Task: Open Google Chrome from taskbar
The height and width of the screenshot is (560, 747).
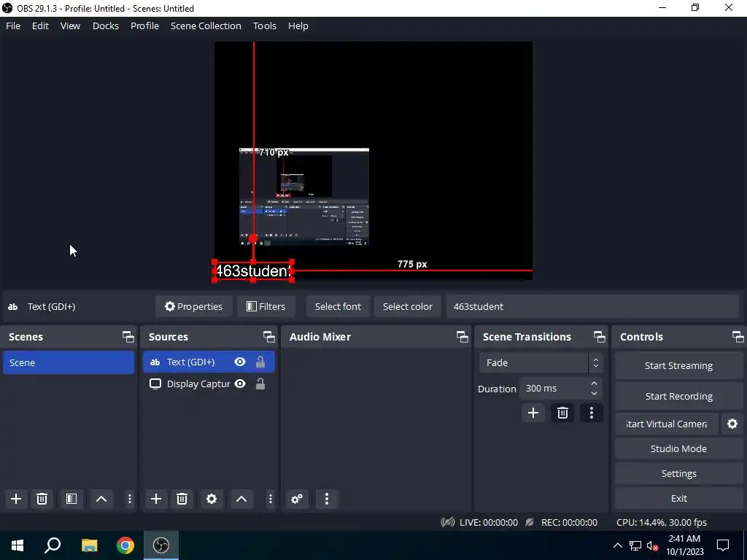Action: click(125, 545)
